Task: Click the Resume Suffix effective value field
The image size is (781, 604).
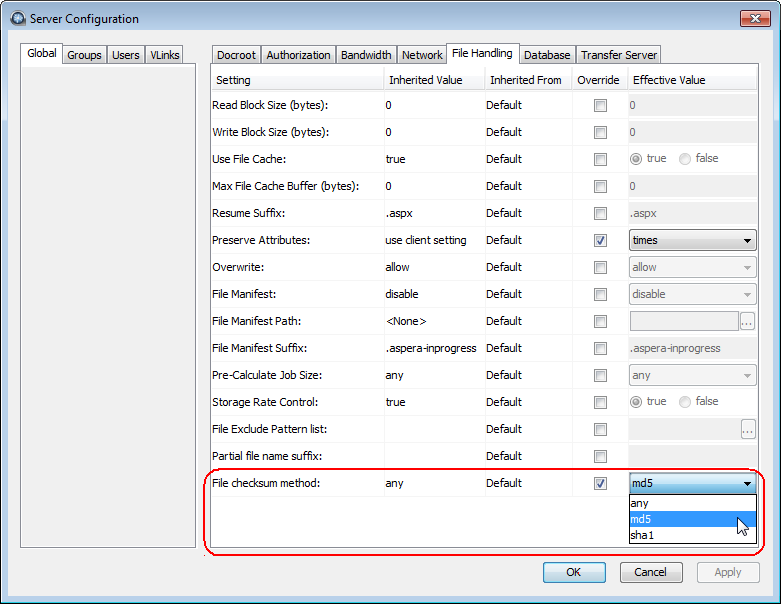Action: click(692, 213)
